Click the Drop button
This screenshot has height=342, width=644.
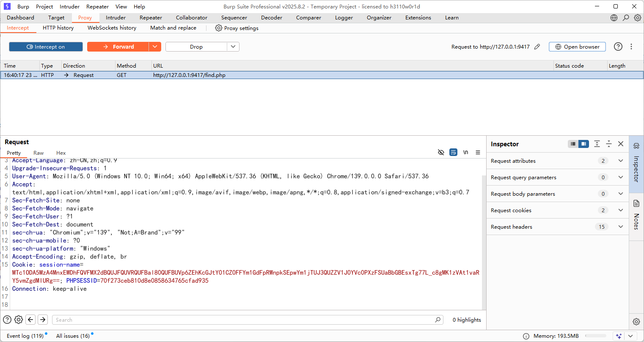coord(196,47)
